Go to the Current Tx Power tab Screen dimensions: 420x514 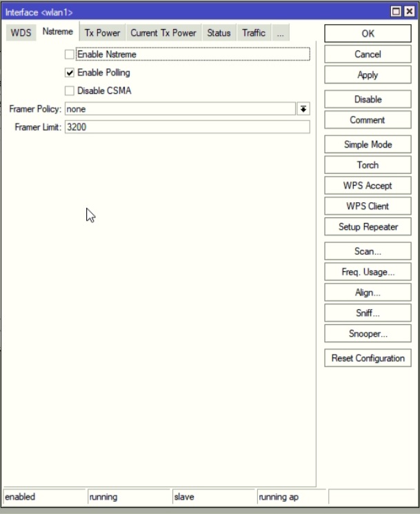point(163,33)
